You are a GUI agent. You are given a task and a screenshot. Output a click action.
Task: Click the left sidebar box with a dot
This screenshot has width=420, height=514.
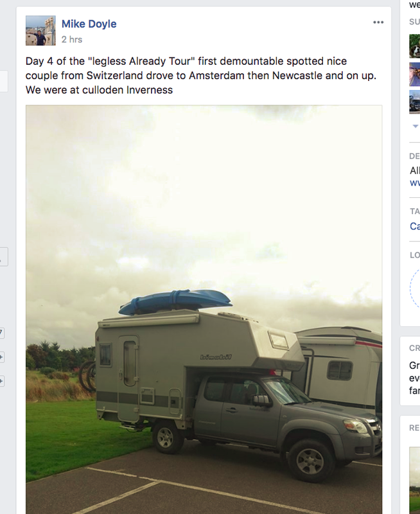click(x=4, y=256)
